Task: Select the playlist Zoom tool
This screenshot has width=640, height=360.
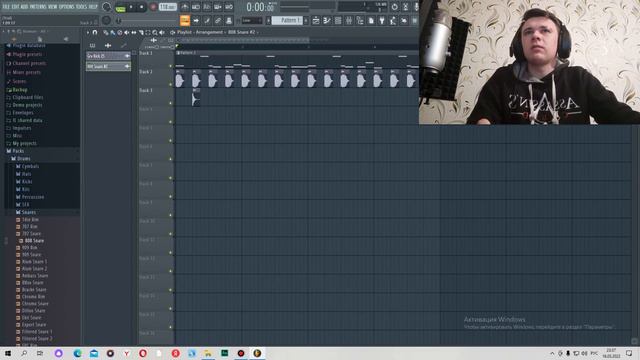Action: (x=155, y=32)
